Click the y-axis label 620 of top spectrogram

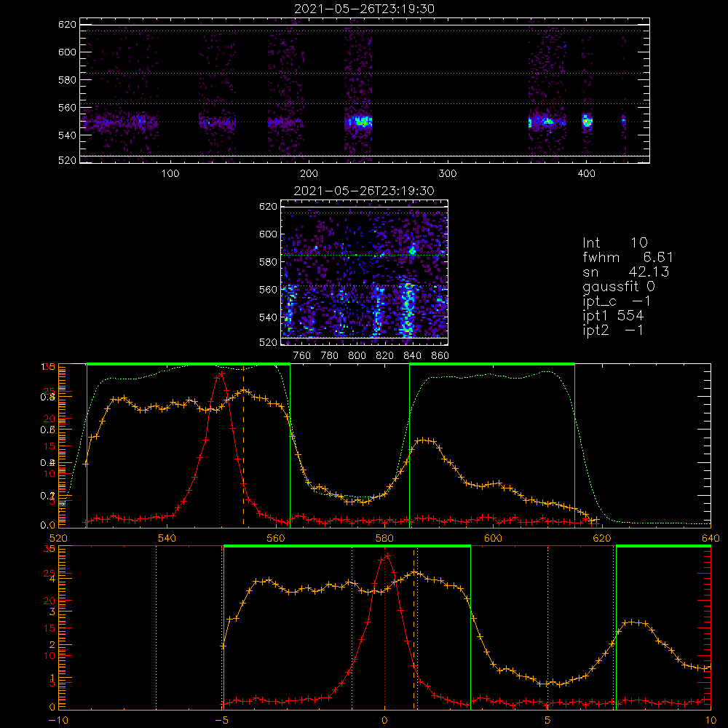pyautogui.click(x=67, y=24)
